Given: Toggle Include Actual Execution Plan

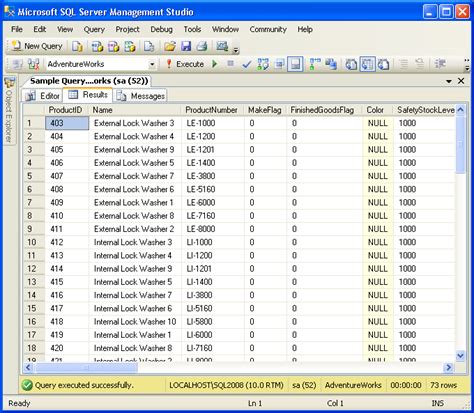Looking at the screenshot, I should click(x=315, y=64).
